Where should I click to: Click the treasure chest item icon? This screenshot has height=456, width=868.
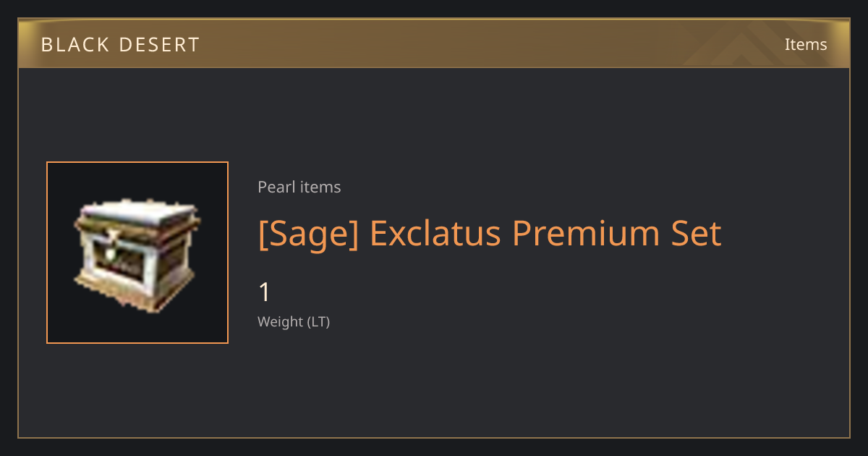[137, 256]
